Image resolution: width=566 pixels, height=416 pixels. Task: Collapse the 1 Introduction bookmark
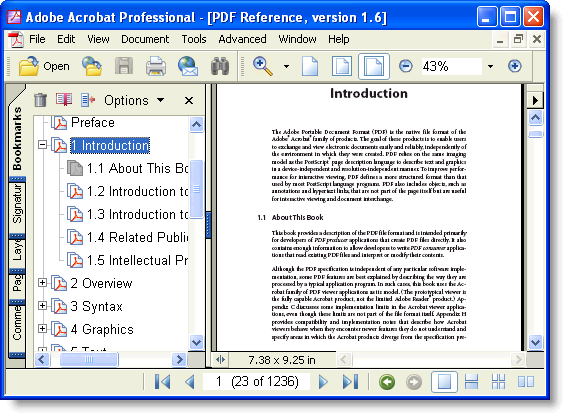pyautogui.click(x=43, y=145)
